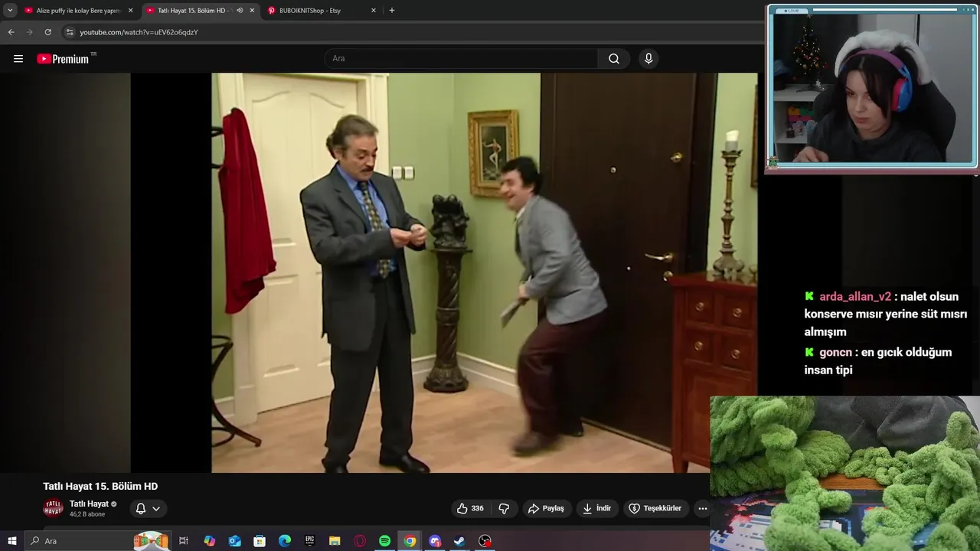The height and width of the screenshot is (551, 980).
Task: Go back to previous page
Action: [11, 32]
